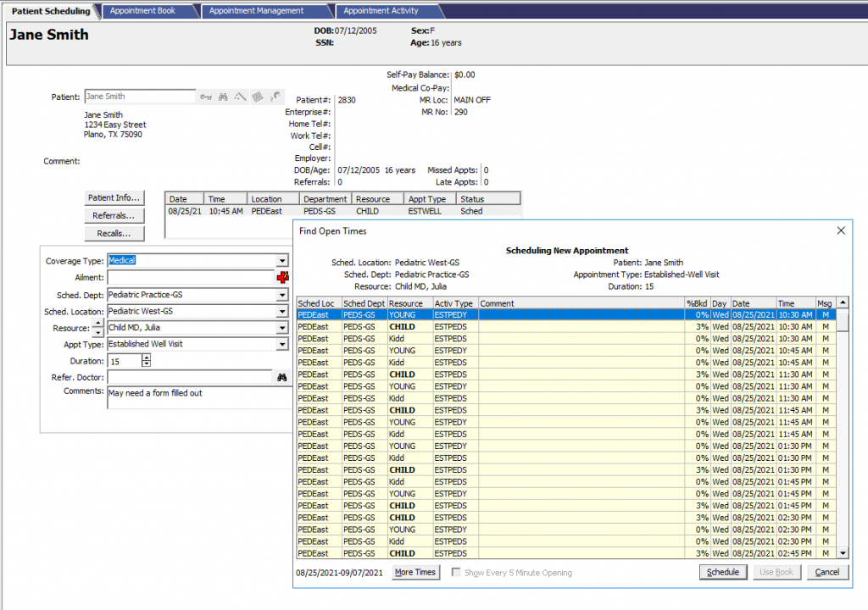Open the Appt Type dropdown

pos(282,344)
